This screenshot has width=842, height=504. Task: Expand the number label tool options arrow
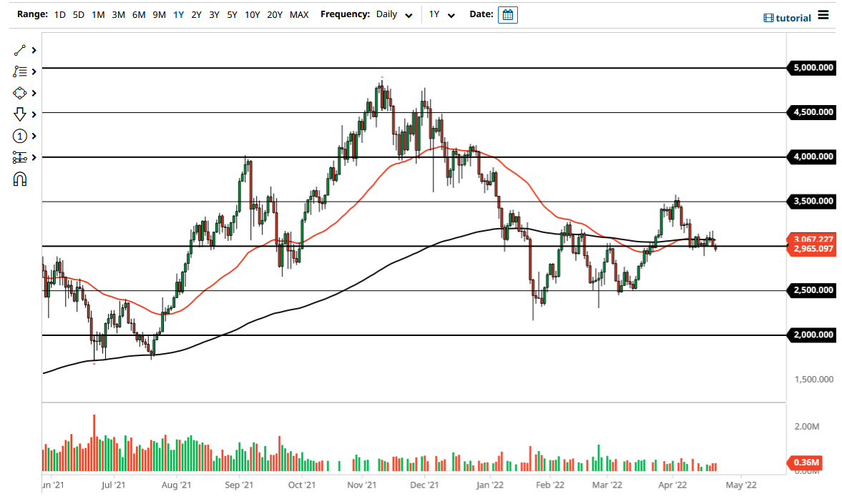34,137
